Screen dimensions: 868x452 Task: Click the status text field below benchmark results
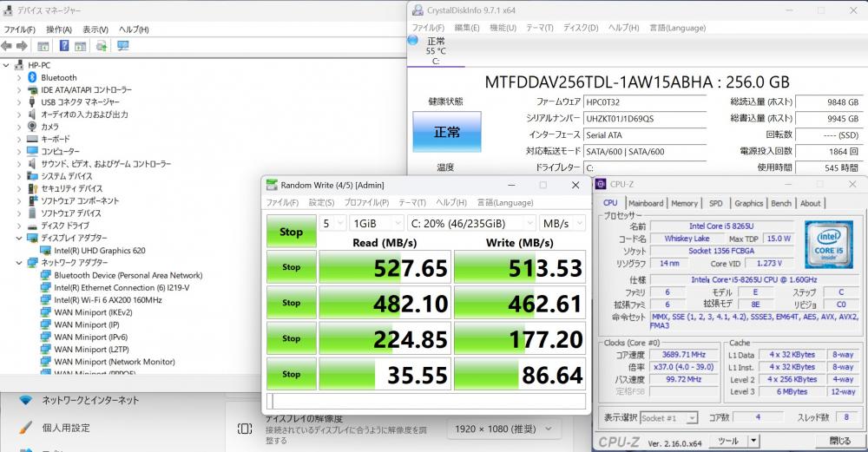(425, 401)
